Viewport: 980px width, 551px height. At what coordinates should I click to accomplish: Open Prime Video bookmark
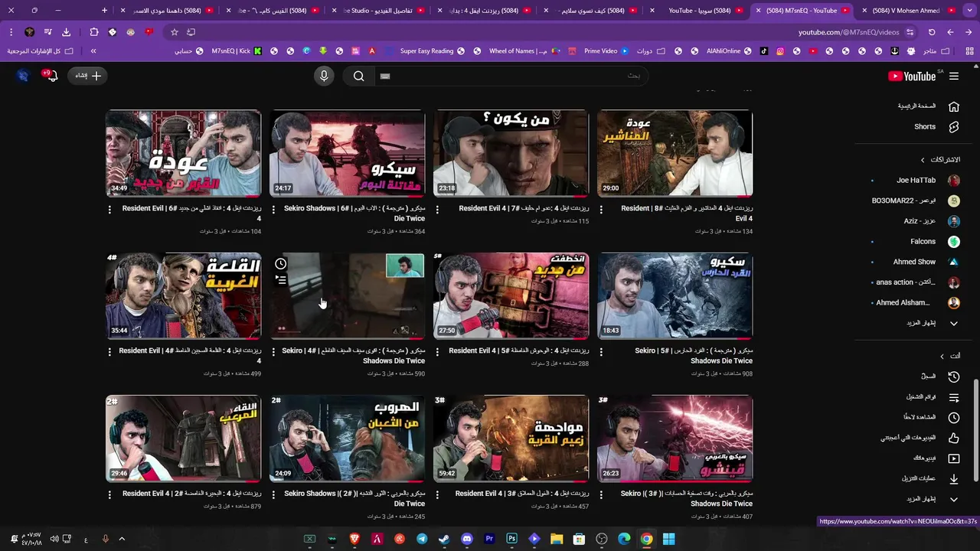pyautogui.click(x=606, y=51)
